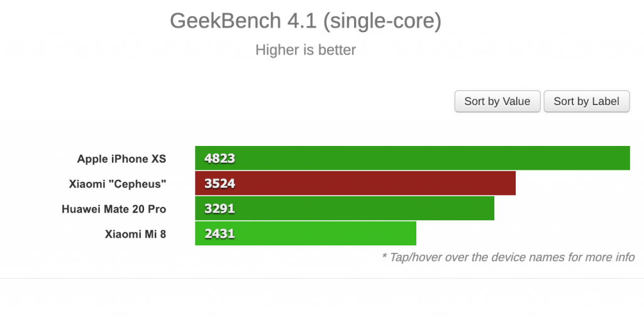Select the Xiaomi "Cepheus" device label
Image resolution: width=644 pixels, height=317 pixels.
(x=118, y=184)
